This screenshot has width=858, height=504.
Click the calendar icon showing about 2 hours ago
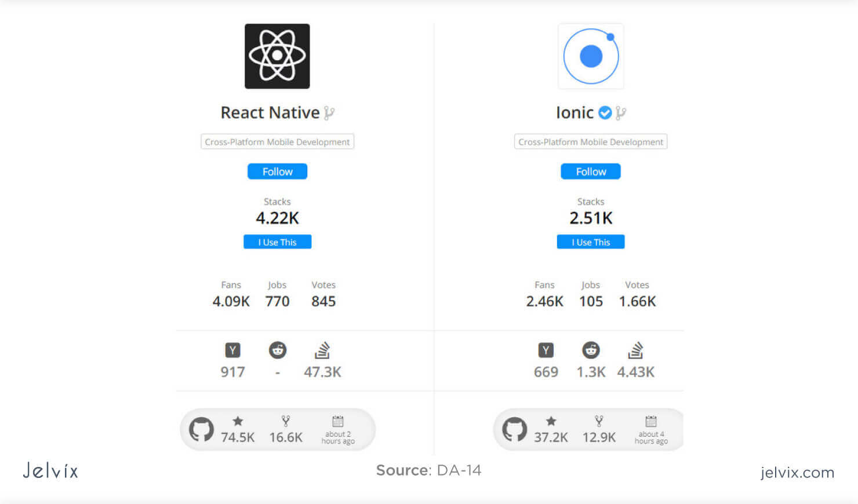tap(338, 422)
